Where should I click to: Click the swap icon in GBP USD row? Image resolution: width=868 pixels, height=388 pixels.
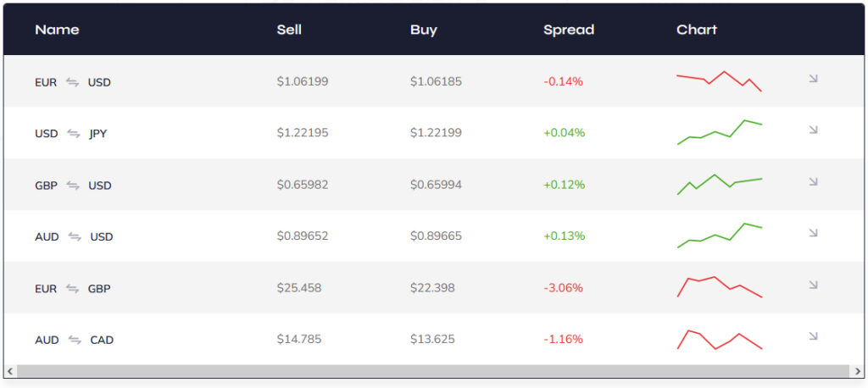(x=73, y=186)
